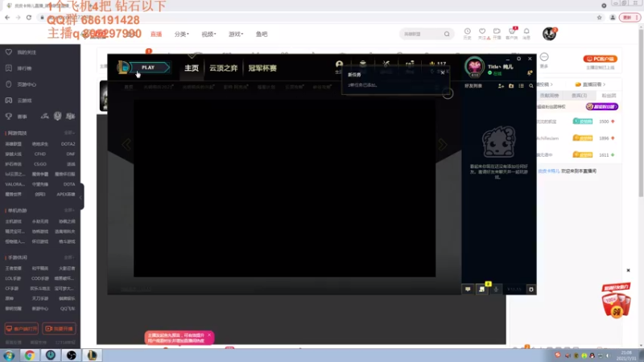The width and height of the screenshot is (644, 362).
Task: Open League client settings gear
Action: tap(518, 59)
